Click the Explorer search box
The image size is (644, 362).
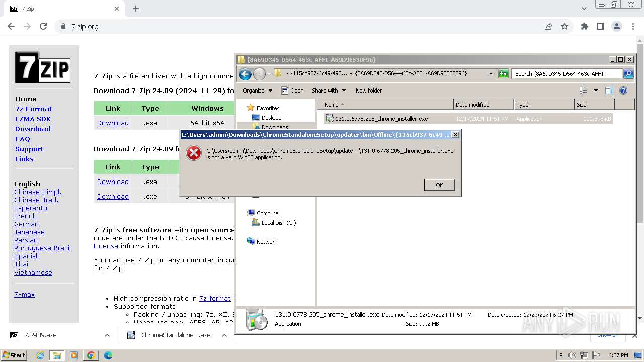pyautogui.click(x=567, y=74)
